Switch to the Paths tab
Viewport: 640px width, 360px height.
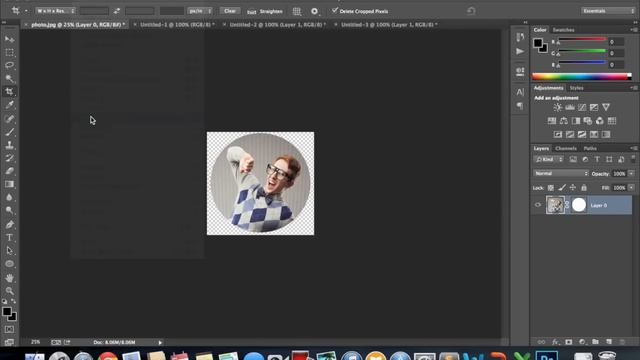coord(590,148)
